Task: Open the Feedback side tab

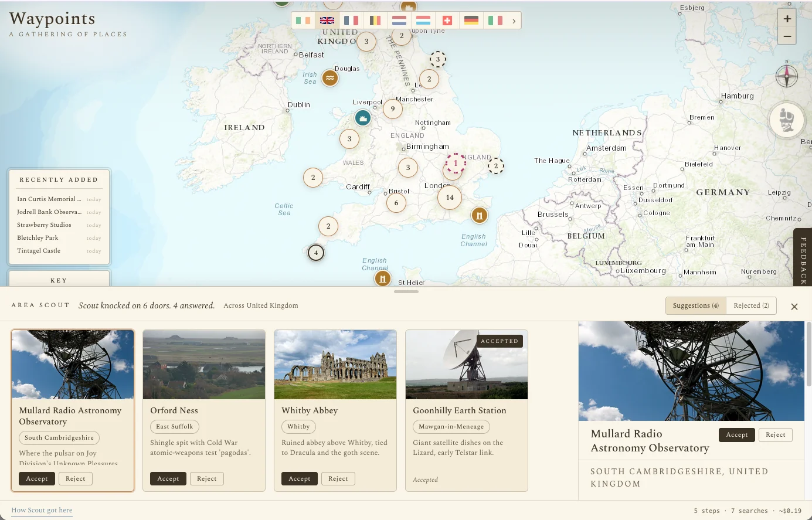Action: [x=803, y=258]
